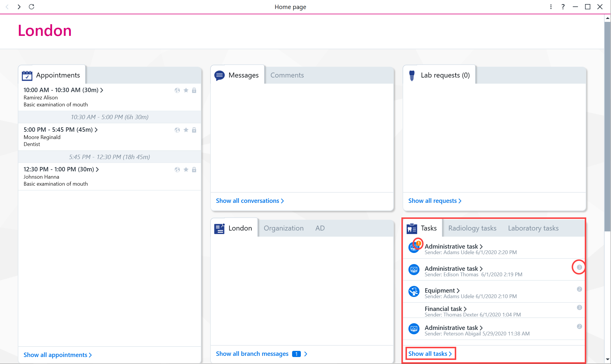Click the forward navigation arrow
Viewport: 611px width, 364px height.
[x=19, y=7]
